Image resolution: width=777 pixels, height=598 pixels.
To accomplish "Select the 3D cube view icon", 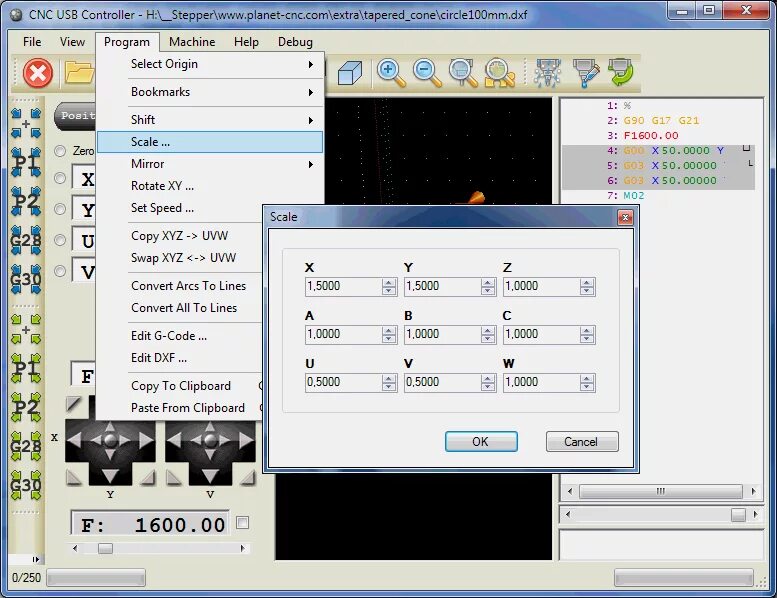I will [350, 73].
